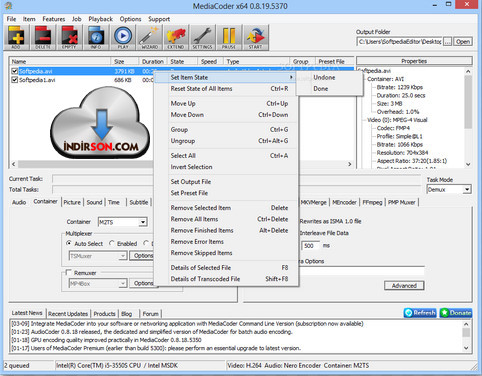
Task: Sort file list by Name column
Action: click(x=61, y=61)
